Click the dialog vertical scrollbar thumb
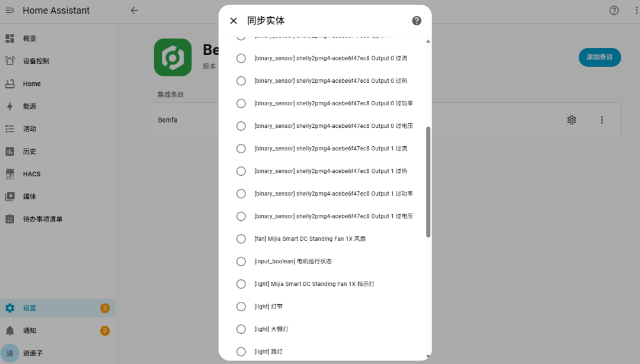 click(x=428, y=182)
